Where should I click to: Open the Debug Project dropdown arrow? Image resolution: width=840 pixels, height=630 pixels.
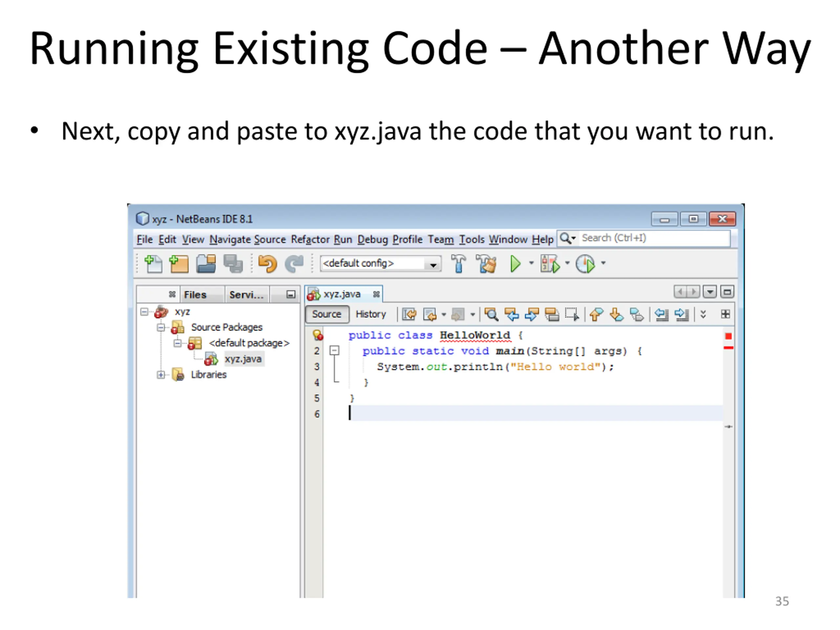pos(567,263)
